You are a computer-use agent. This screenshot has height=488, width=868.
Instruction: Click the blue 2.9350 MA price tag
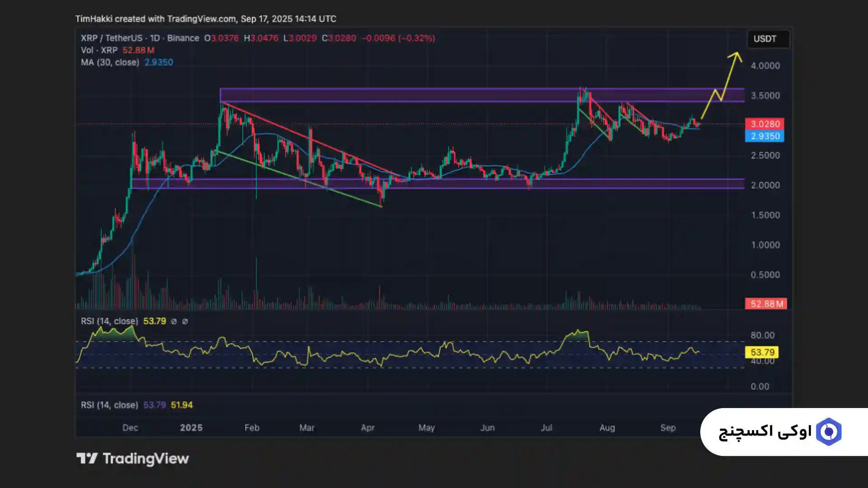coord(764,136)
